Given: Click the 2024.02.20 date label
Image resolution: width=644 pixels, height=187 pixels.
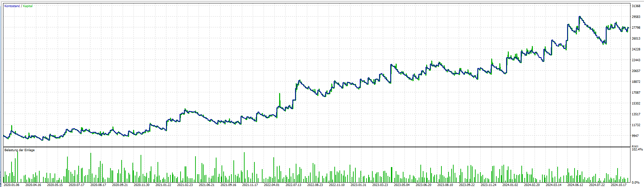Looking at the screenshot, I should click(x=532, y=185).
